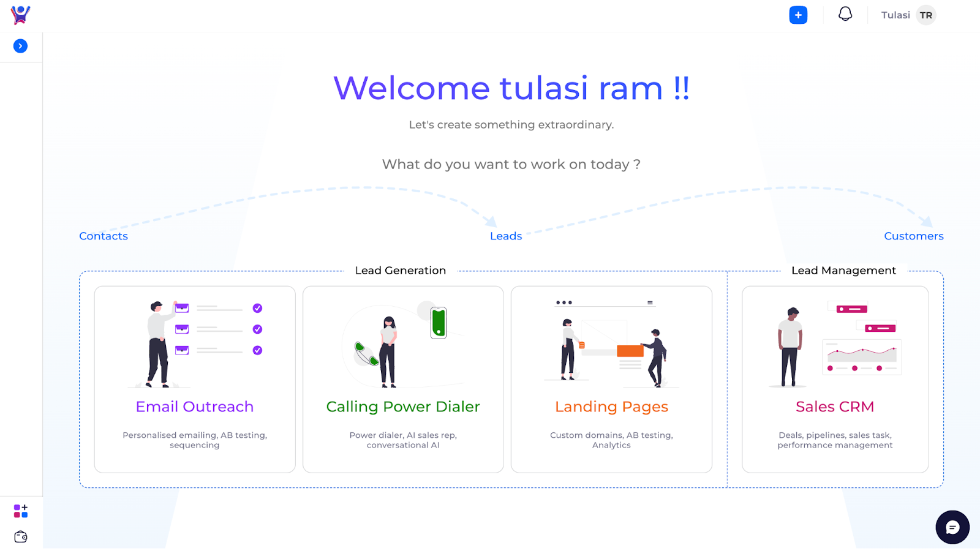Screen dimensions: 980x551
Task: Click the Email Outreach illustration
Action: [195, 344]
